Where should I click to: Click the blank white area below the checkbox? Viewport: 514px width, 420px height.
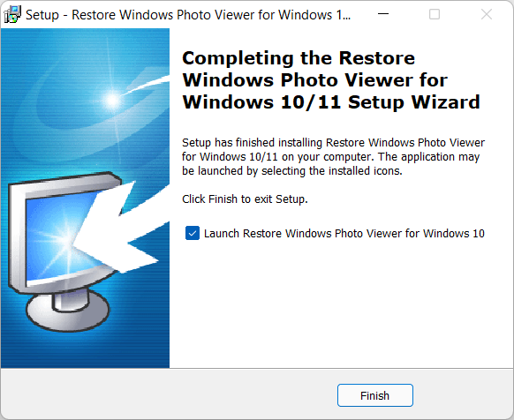point(341,304)
